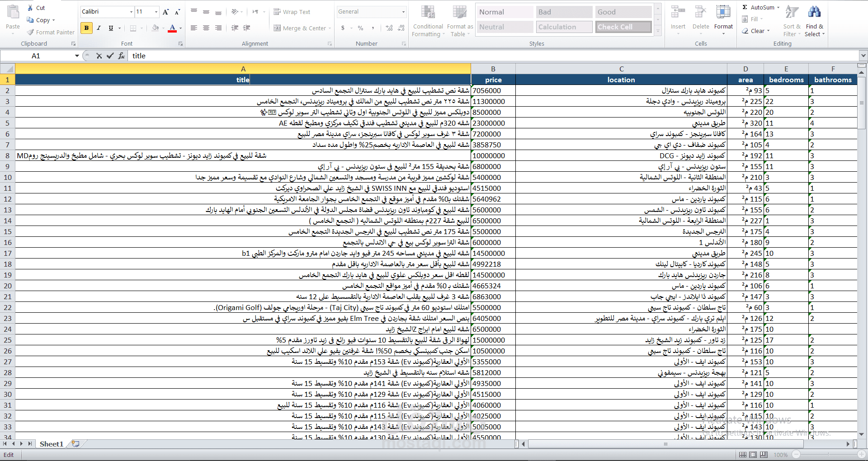Screen dimensions: 868x461
Task: Cancel the cell edit with the X icon
Action: [x=99, y=56]
